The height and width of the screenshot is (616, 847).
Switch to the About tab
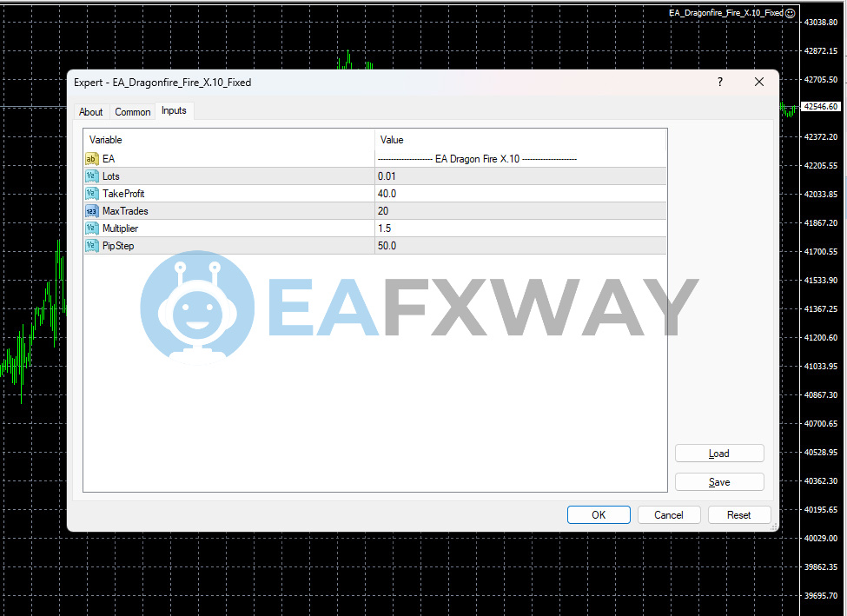[x=90, y=112]
